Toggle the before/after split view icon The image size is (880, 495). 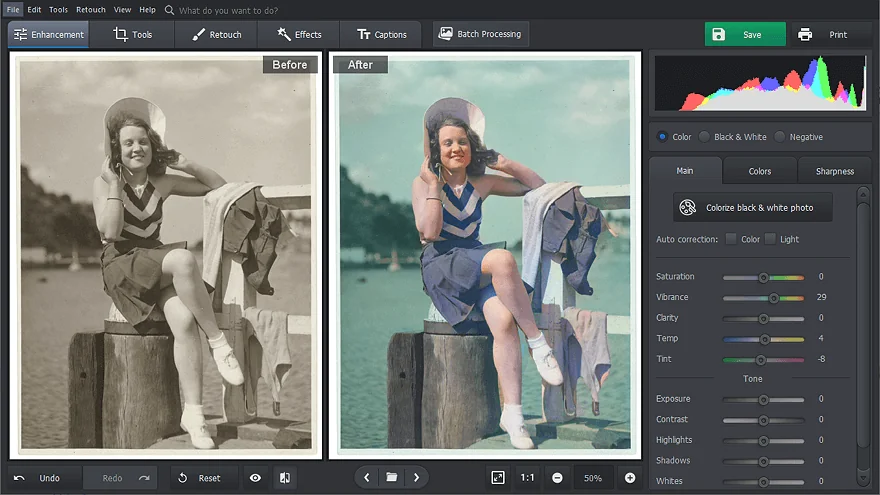tap(284, 478)
